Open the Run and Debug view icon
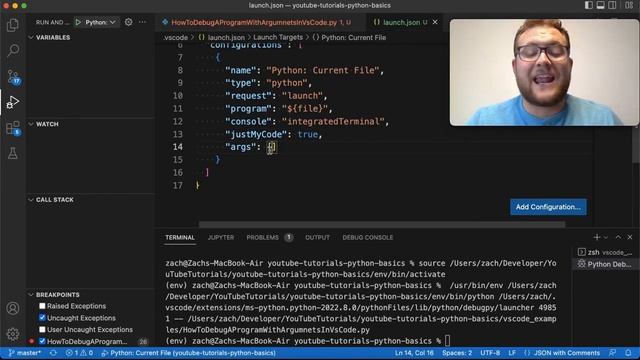The height and width of the screenshot is (360, 640). pos(13,102)
